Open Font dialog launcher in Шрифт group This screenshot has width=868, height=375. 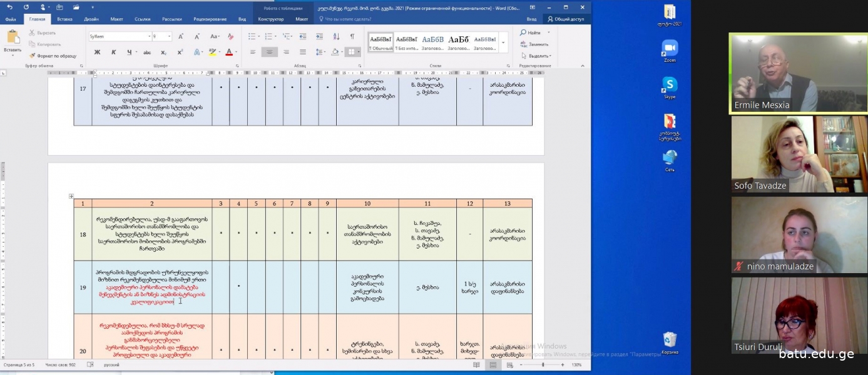(238, 66)
